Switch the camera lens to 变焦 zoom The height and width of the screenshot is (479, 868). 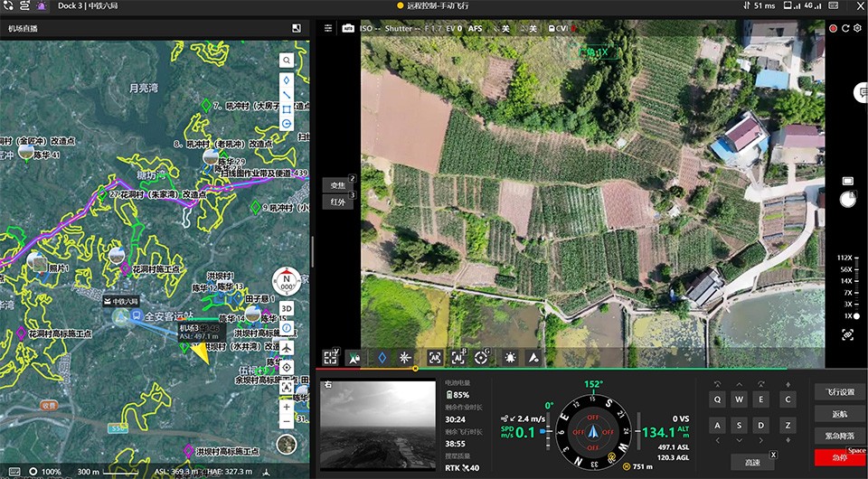[338, 184]
